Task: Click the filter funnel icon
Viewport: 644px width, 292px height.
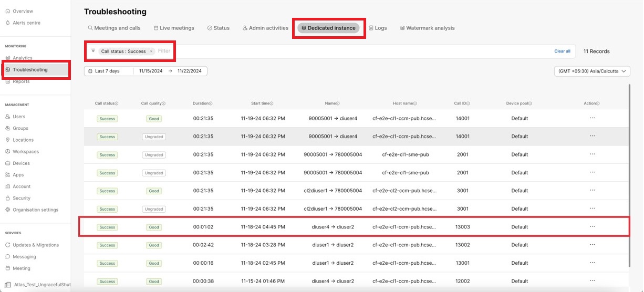Action: point(93,51)
